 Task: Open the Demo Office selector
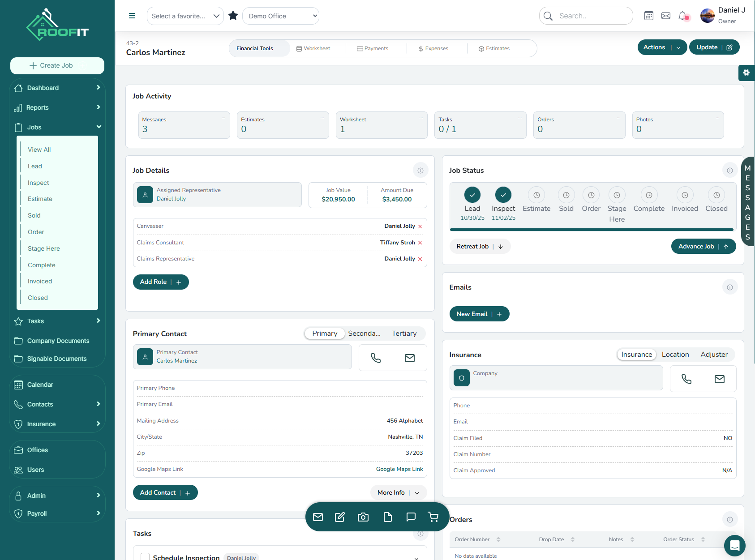[x=281, y=16]
